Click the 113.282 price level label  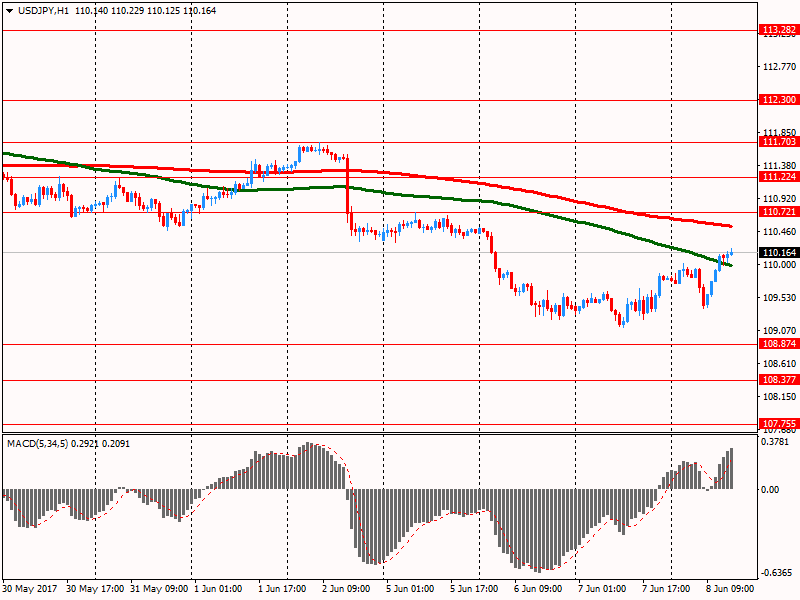(779, 30)
